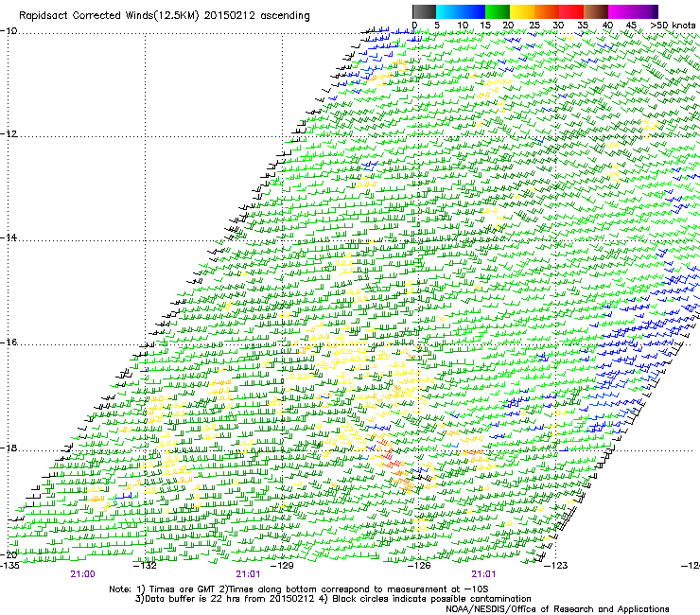Click the legend label '20'
The width and height of the screenshot is (700, 615).
point(509,26)
